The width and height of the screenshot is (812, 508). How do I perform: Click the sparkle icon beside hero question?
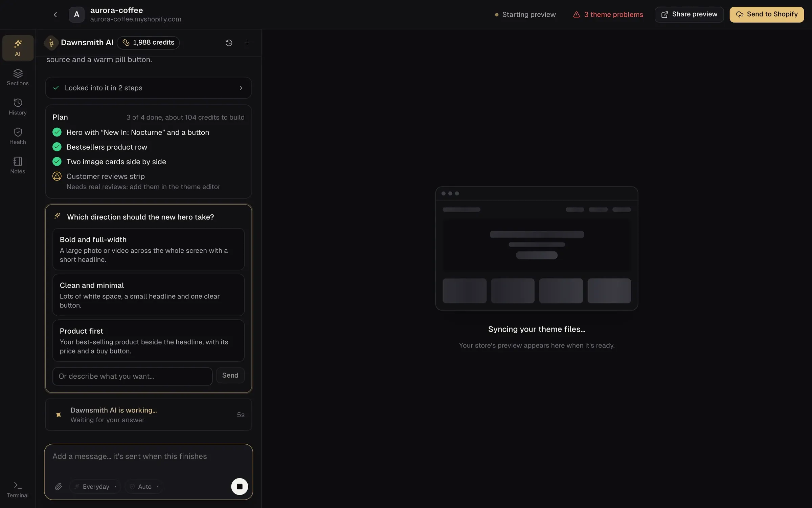58,216
